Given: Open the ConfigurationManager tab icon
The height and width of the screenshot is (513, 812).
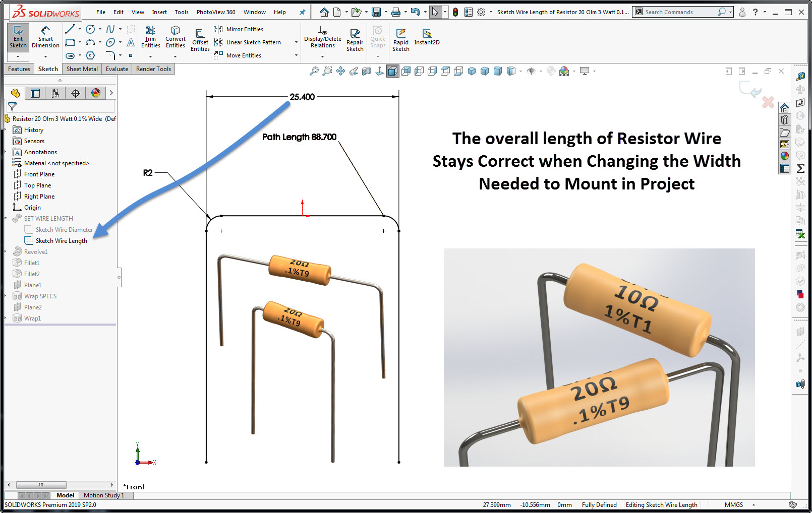Looking at the screenshot, I should 55,93.
